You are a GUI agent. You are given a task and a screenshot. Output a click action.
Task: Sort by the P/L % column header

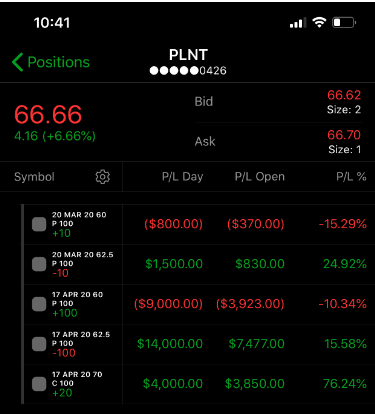pyautogui.click(x=351, y=177)
